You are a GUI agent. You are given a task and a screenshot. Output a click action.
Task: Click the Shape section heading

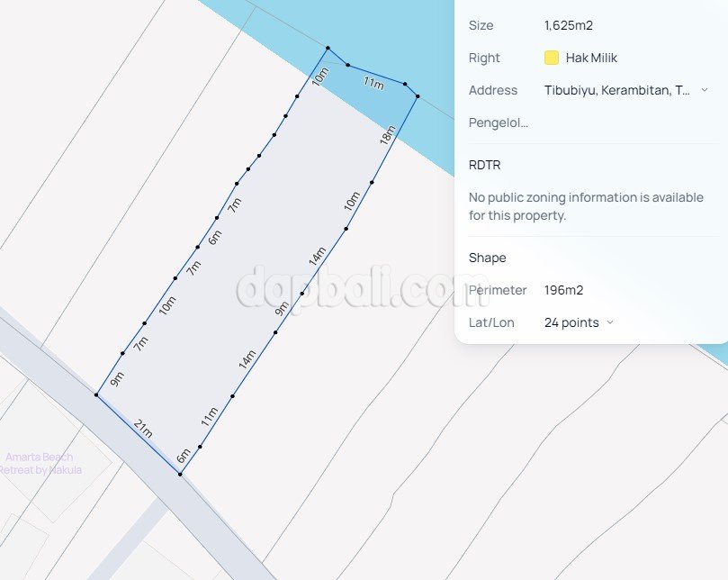point(487,258)
